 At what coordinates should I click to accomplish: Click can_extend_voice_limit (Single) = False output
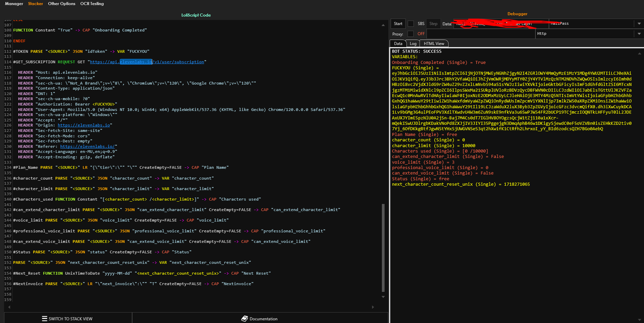click(x=443, y=173)
